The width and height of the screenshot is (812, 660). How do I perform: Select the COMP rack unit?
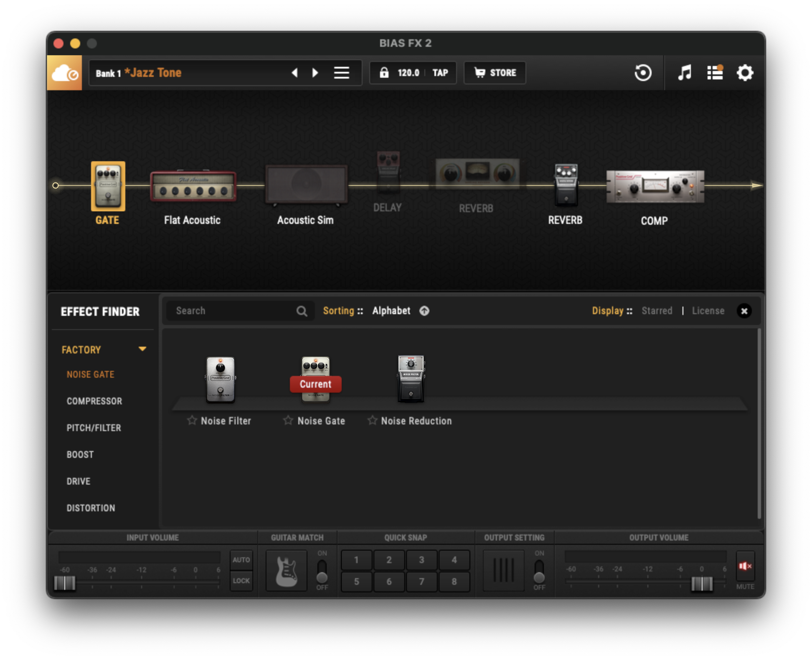(655, 187)
